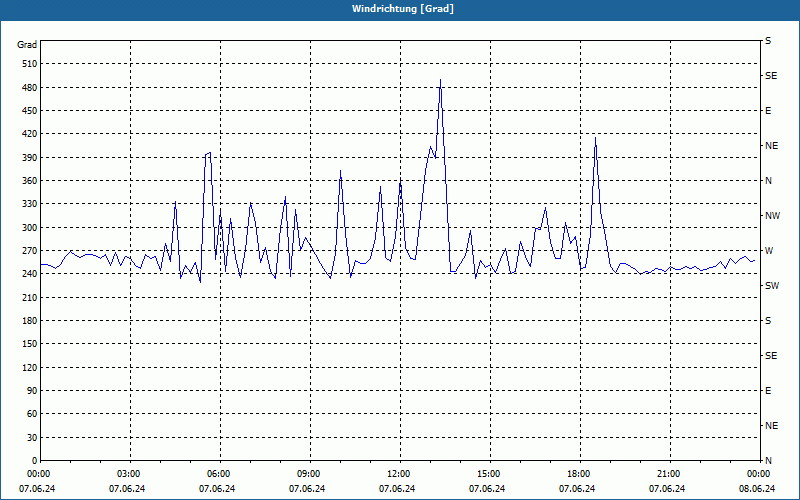Select the E compass label level with 450

pyautogui.click(x=768, y=111)
